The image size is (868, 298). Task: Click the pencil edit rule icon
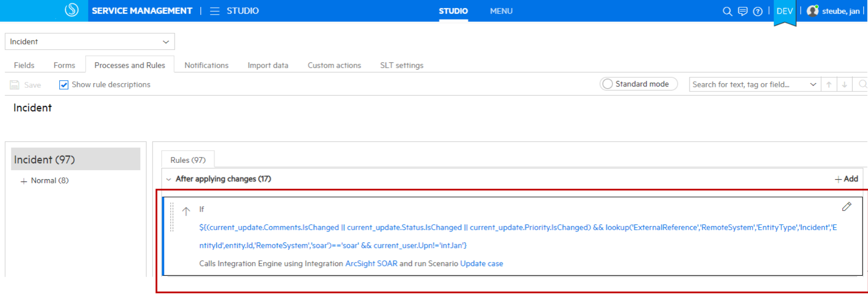tap(847, 207)
